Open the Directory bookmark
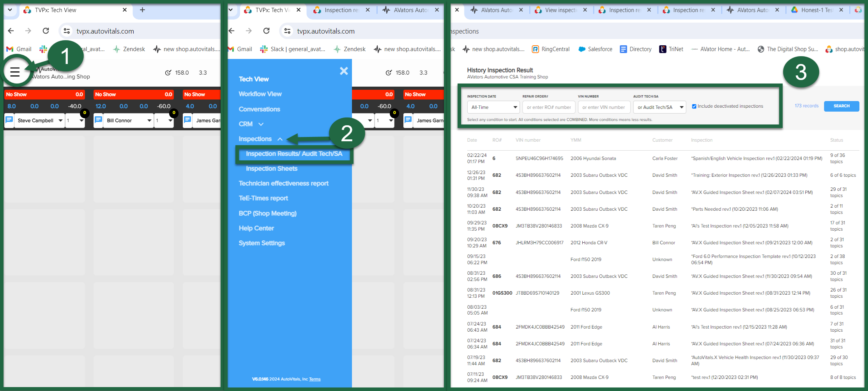This screenshot has width=868, height=391. click(636, 49)
